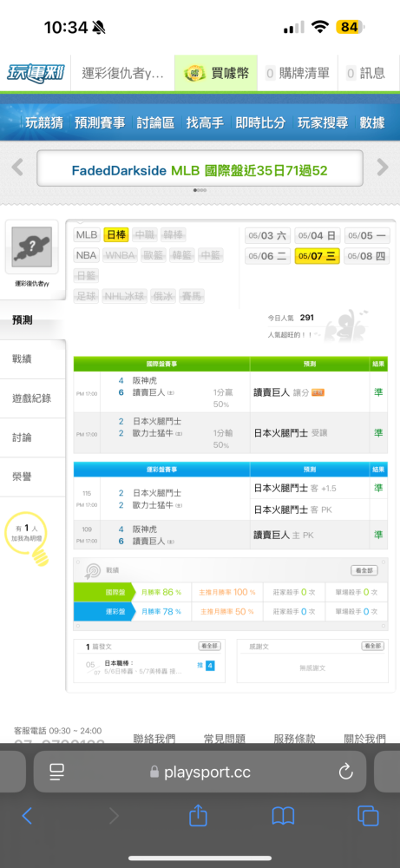Screen dimensions: 400x868
Task: Choose the 05/08 四 date button
Action: (367, 256)
